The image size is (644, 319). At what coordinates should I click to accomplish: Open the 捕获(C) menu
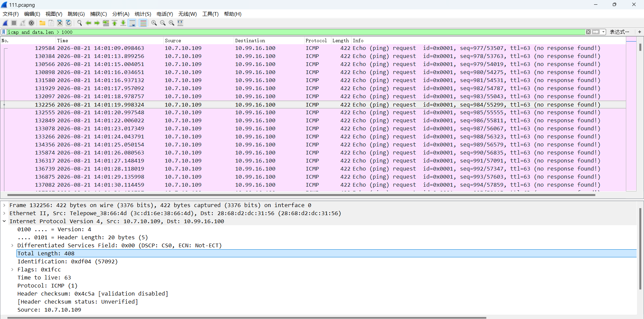coord(99,14)
